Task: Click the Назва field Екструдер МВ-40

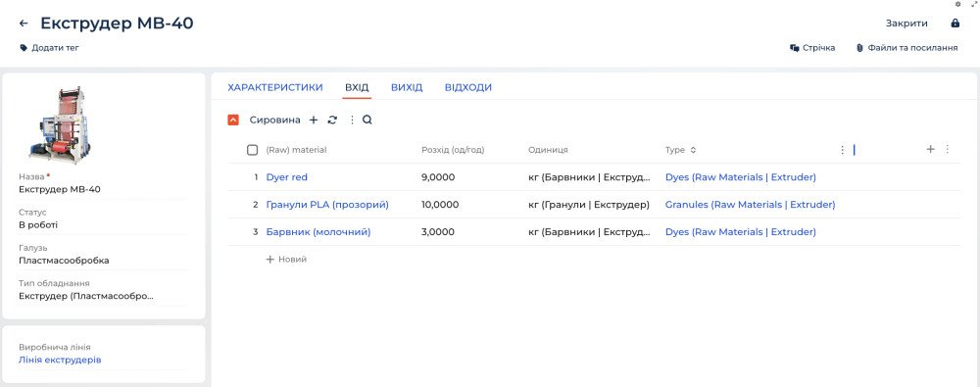Action: pos(103,189)
